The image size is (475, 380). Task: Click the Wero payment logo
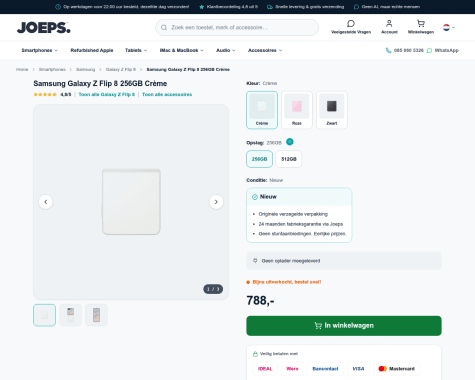(x=292, y=369)
